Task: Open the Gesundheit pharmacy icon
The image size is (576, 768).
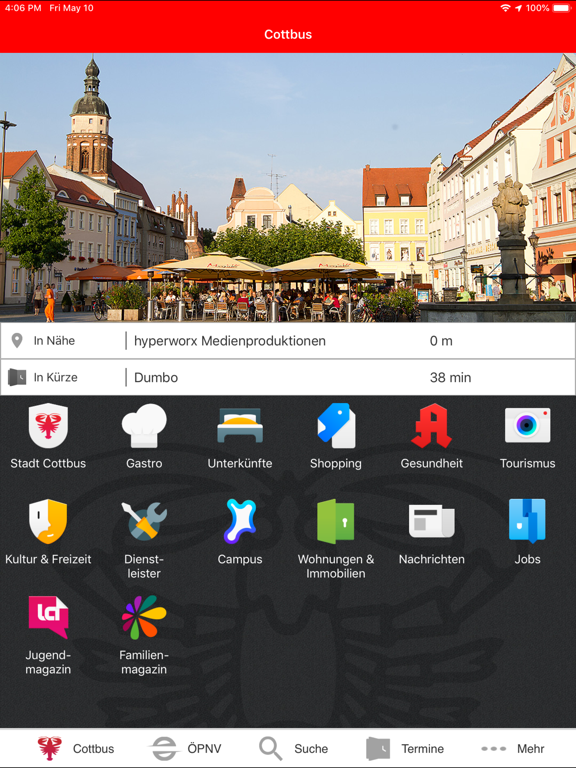Action: coord(432,425)
